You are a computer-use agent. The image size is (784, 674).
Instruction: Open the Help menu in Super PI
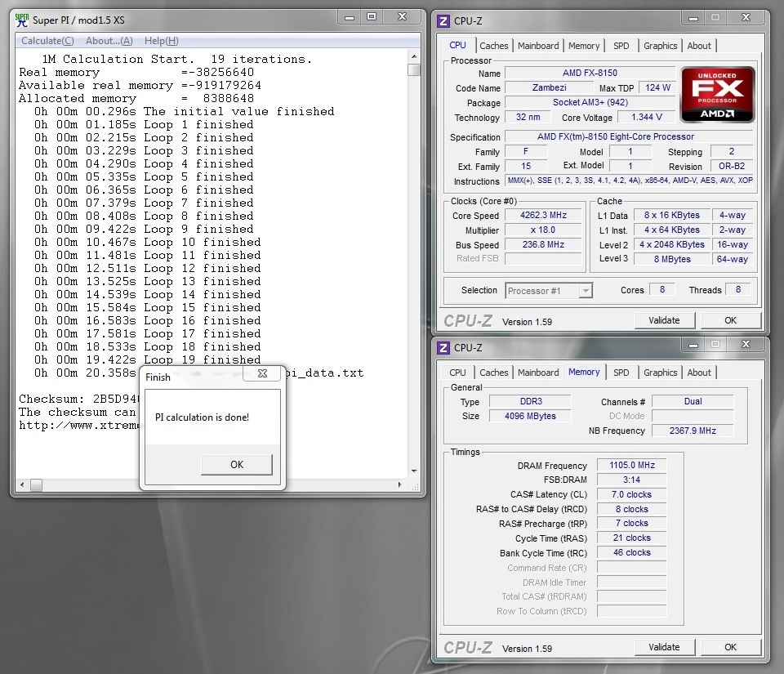[x=161, y=41]
